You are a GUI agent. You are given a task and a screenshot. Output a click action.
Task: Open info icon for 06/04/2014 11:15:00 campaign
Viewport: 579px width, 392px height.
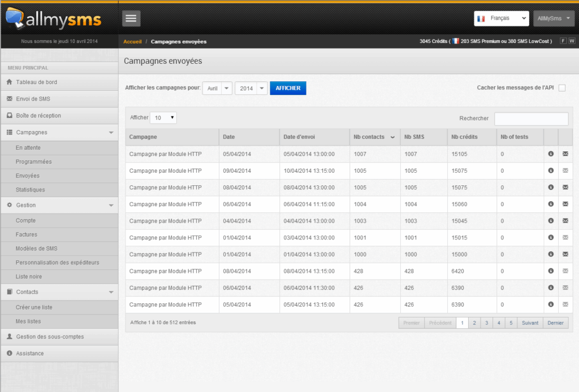coord(551,204)
